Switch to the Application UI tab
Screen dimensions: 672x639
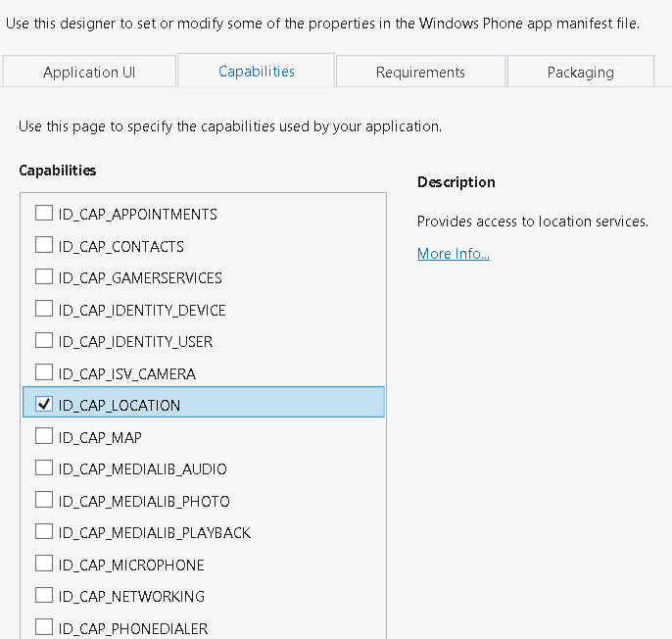89,72
